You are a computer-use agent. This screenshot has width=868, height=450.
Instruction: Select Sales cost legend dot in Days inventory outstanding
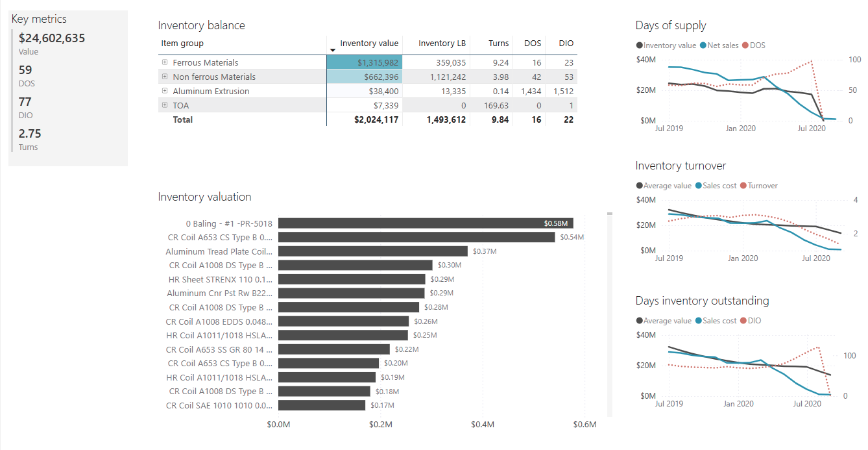tap(699, 321)
